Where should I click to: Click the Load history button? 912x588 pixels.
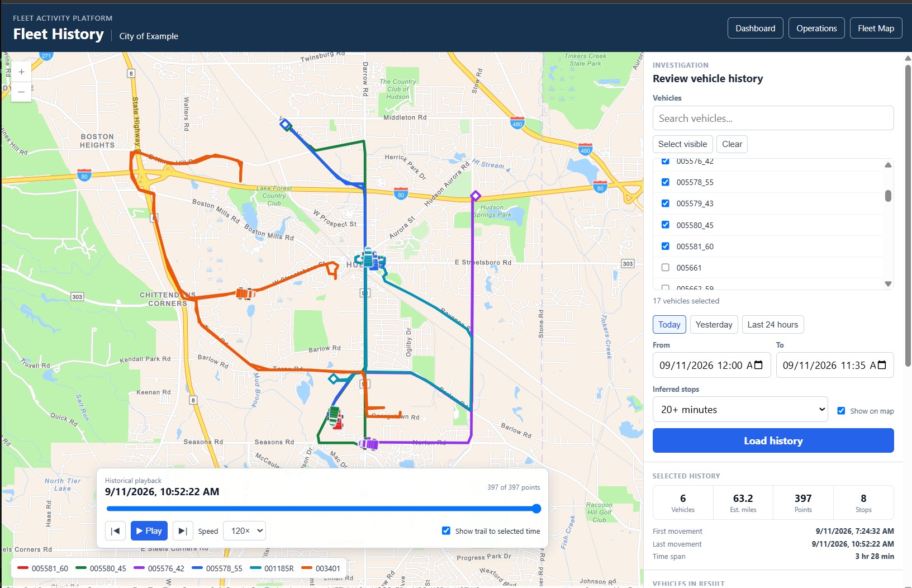click(x=773, y=441)
